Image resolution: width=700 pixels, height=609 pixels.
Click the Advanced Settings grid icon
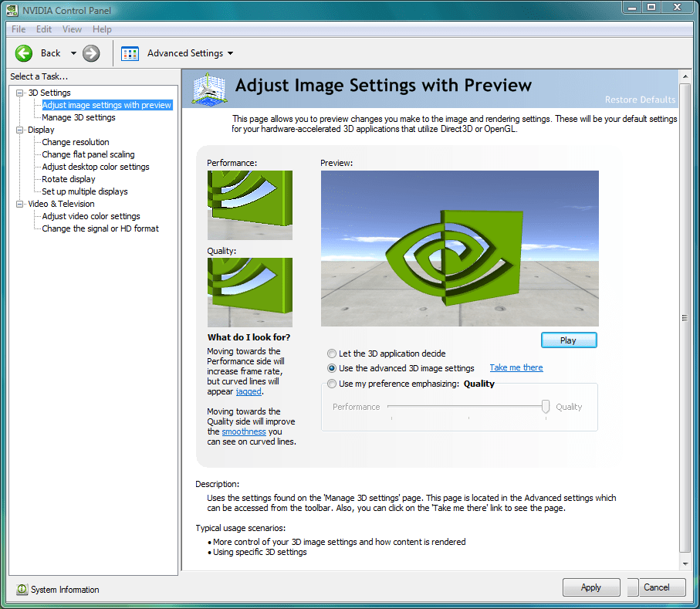[130, 53]
